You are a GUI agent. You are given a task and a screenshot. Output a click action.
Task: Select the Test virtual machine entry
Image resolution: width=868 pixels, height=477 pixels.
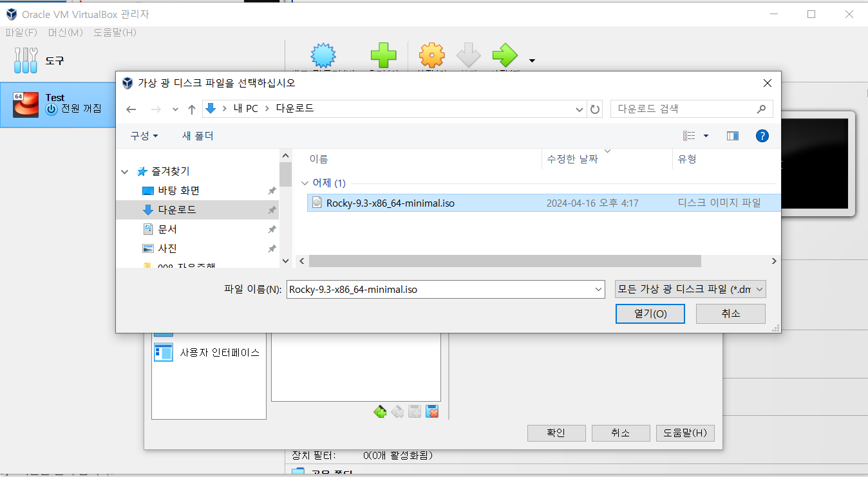click(57, 104)
